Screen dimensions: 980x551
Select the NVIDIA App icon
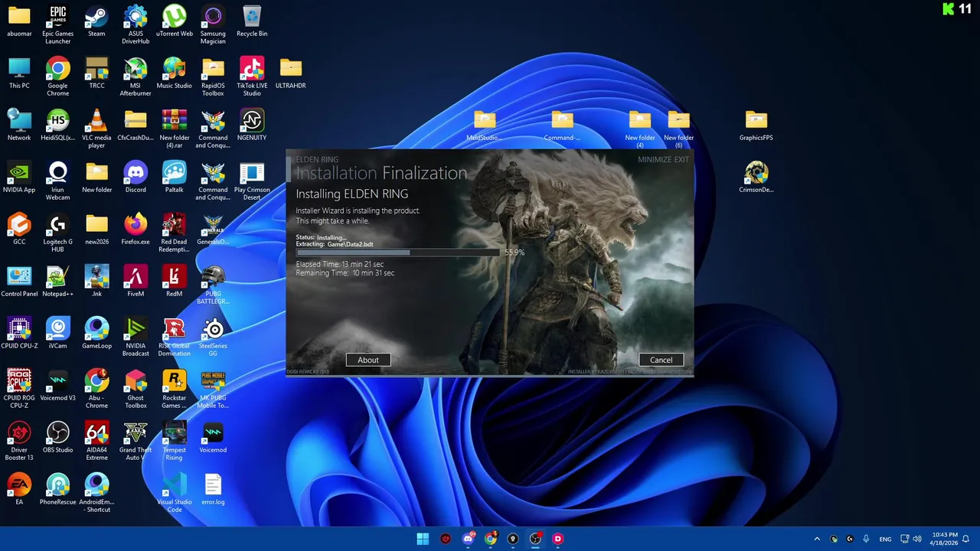[19, 178]
